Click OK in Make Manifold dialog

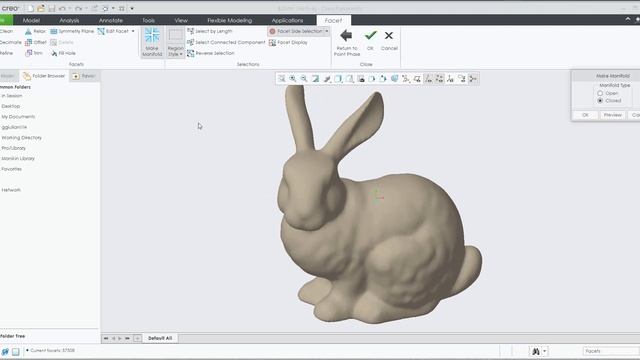(585, 115)
